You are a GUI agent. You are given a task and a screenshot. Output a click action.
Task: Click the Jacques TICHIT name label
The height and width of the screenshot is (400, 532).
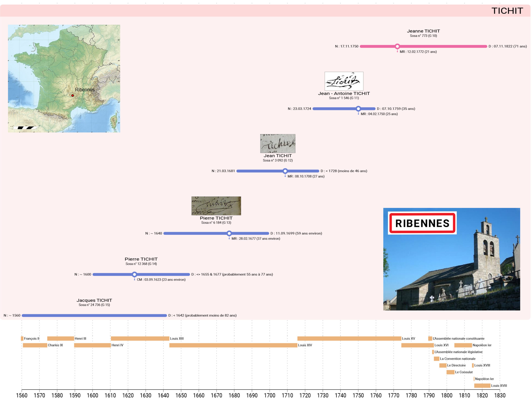coord(94,300)
